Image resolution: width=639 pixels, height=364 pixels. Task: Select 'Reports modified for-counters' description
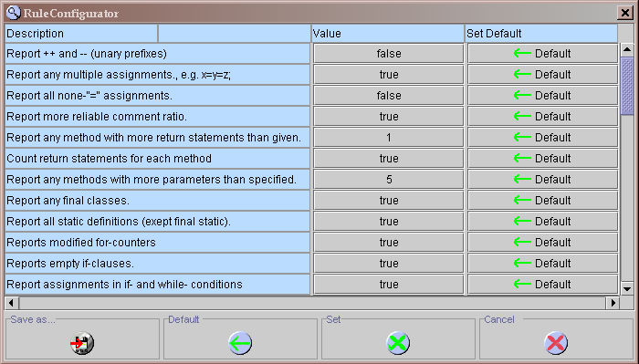click(81, 243)
